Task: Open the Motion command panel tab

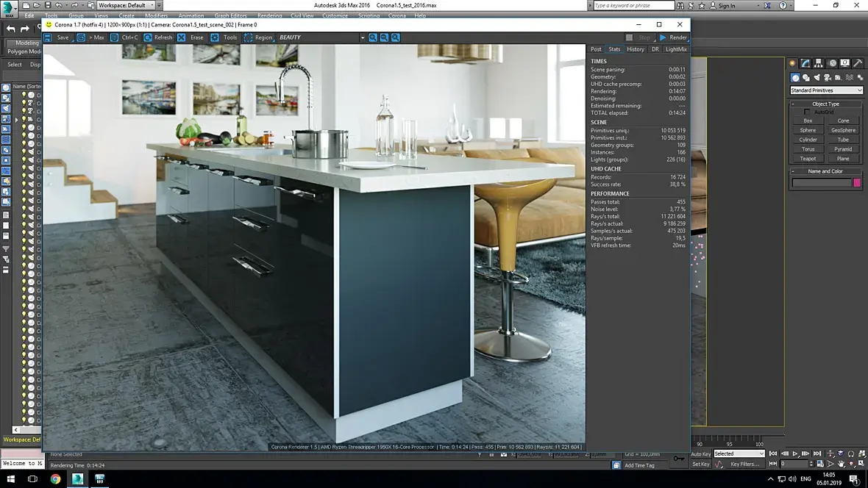Action: [832, 63]
